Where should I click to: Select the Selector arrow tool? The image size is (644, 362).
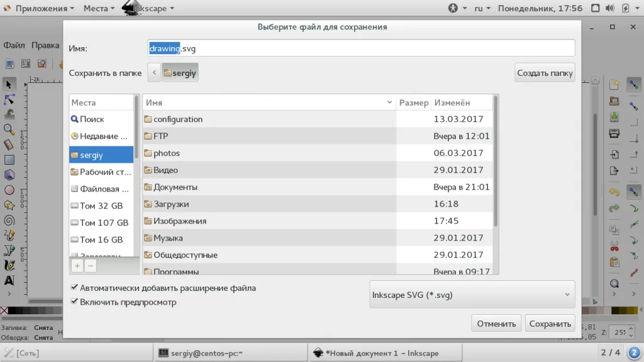9,85
